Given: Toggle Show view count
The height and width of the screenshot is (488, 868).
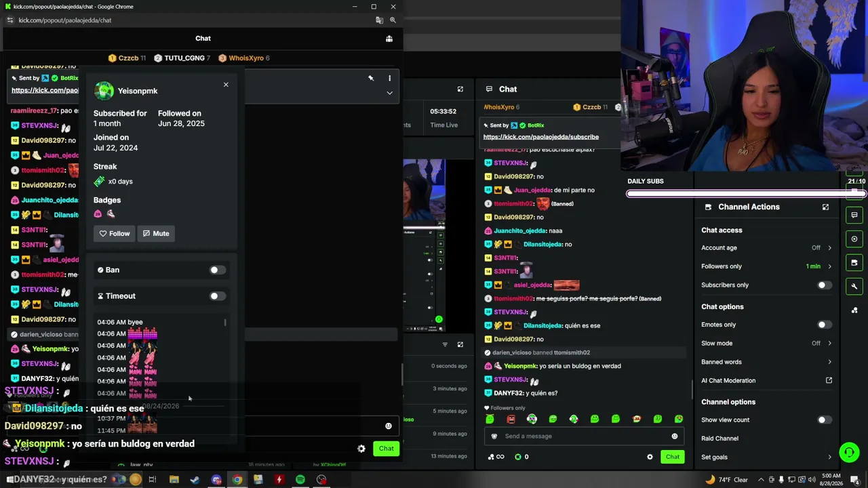Looking at the screenshot, I should pyautogui.click(x=824, y=420).
